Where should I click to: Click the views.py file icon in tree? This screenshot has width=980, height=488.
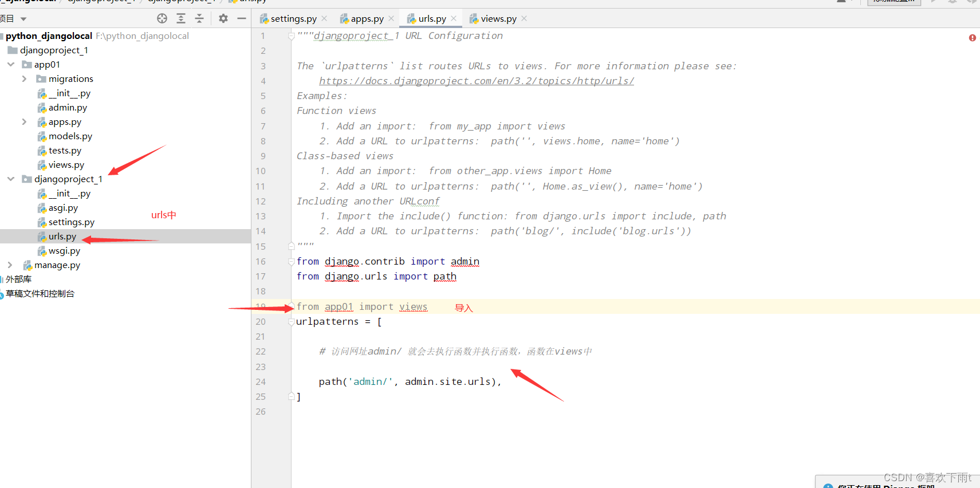pyautogui.click(x=42, y=165)
